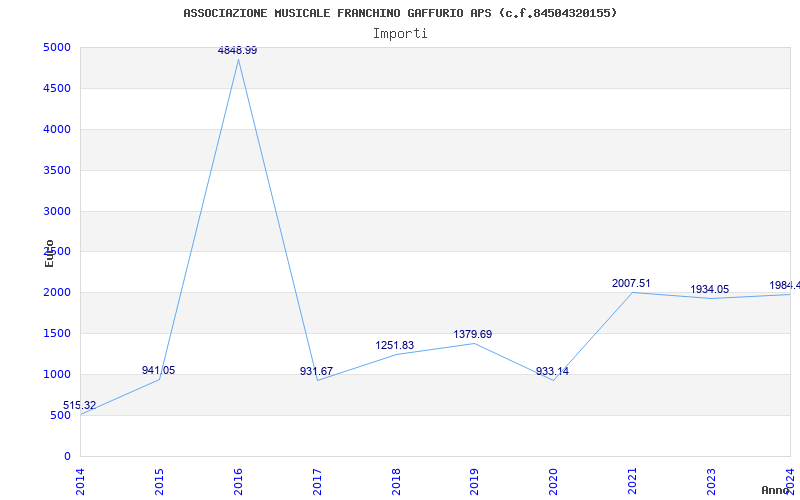Viewport: 800px width, 500px height.
Task: Click the 3000 y-axis tick label
Action: (57, 211)
